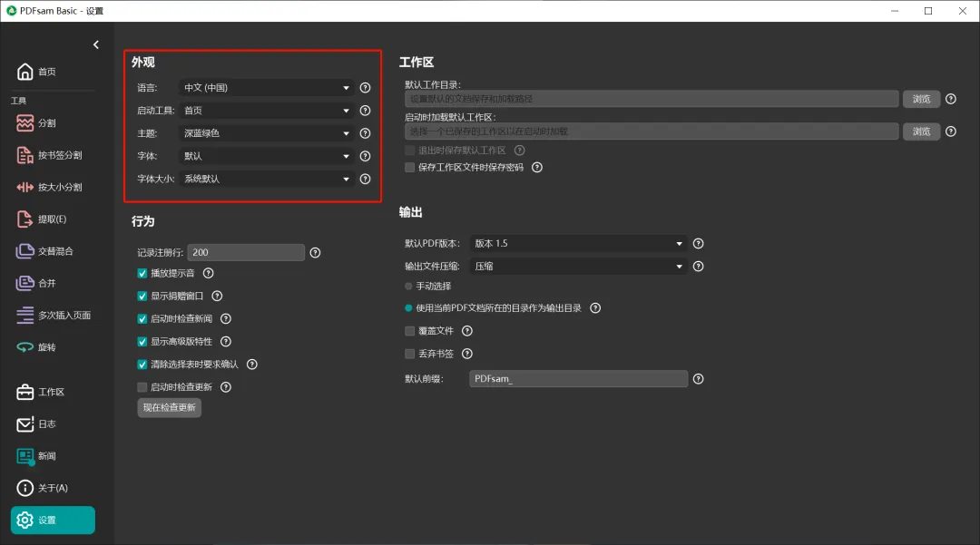Click help icon beside 记录注册行 field
This screenshot has width=980, height=545.
316,253
